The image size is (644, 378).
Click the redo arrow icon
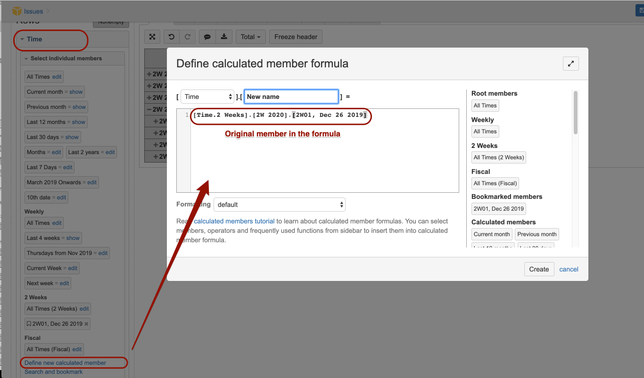pos(187,37)
